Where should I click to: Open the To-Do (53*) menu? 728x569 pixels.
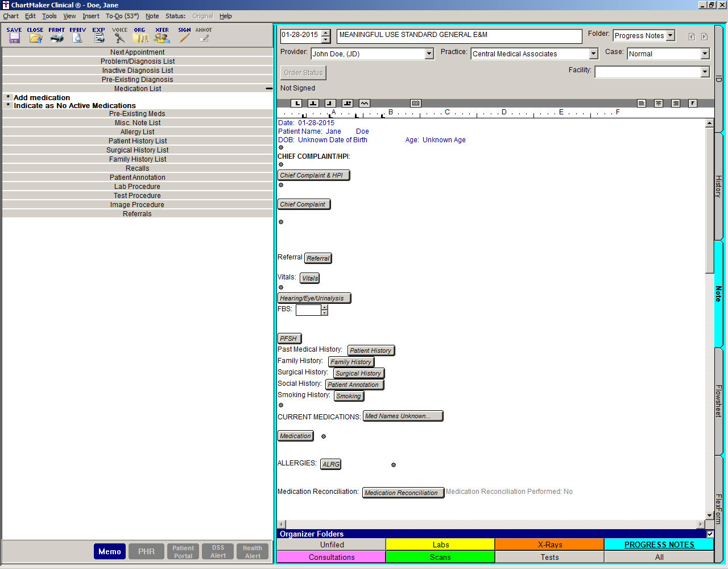pyautogui.click(x=122, y=16)
